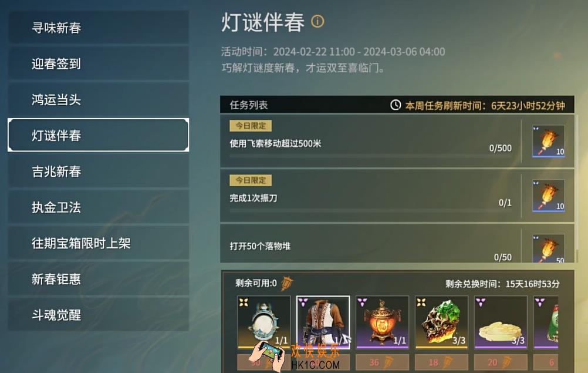Click the lantern currency icon beside 剩余可用
Image resolution: width=588 pixels, height=373 pixels.
point(287,283)
